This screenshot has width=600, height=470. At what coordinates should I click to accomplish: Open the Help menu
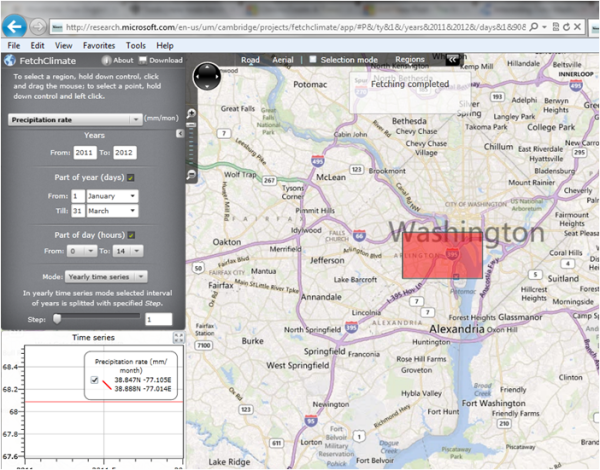click(165, 46)
